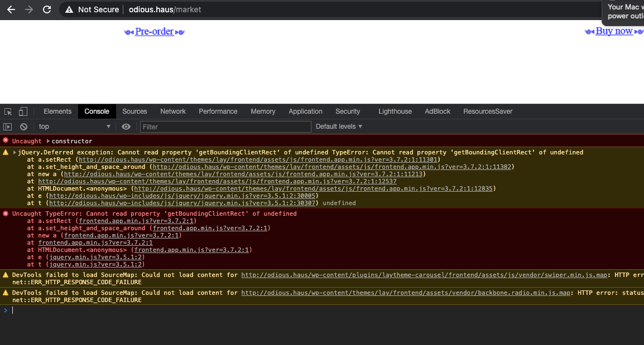Click the forward navigation arrow
The height and width of the screenshot is (345, 644).
click(28, 9)
